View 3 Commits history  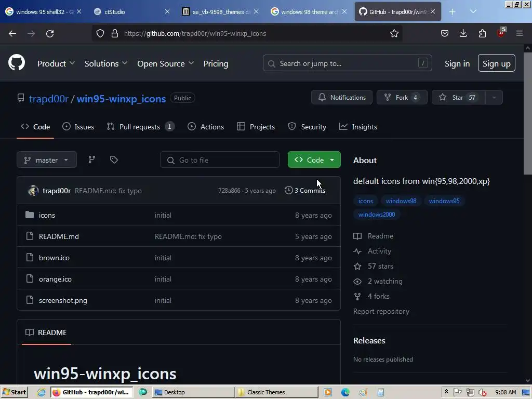click(x=305, y=190)
